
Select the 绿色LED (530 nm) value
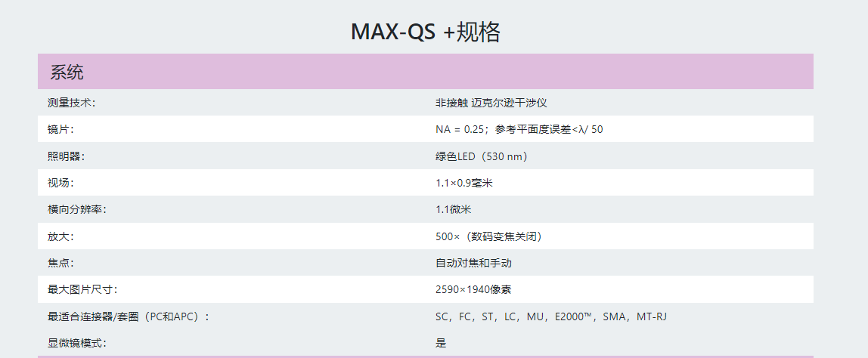pos(484,156)
